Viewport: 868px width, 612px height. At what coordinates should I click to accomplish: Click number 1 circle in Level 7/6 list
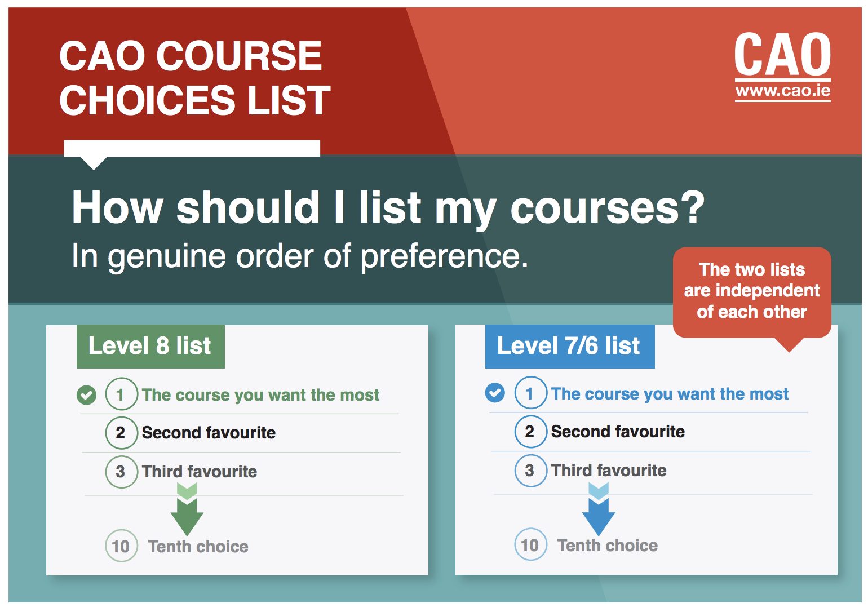(530, 393)
